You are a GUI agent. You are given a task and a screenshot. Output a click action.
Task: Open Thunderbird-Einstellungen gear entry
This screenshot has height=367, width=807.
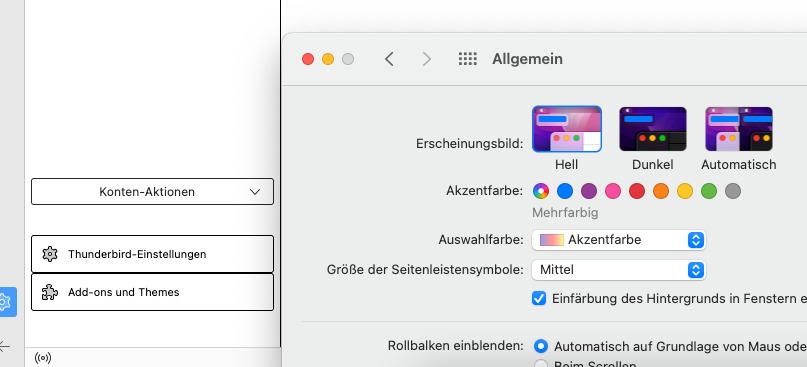(152, 254)
